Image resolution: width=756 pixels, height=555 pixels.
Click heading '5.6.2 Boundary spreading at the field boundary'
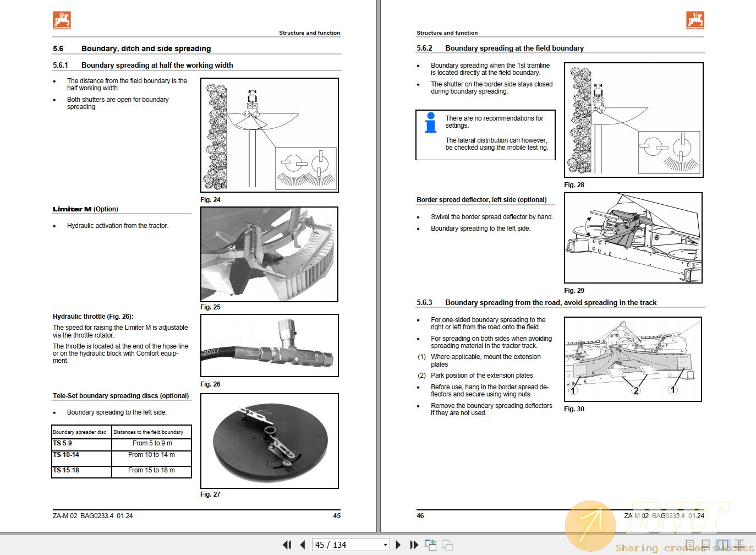click(500, 48)
